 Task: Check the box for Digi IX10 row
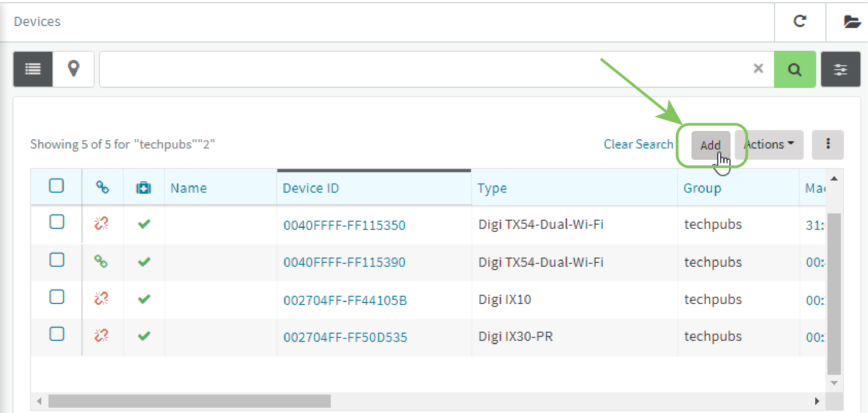coord(57,297)
